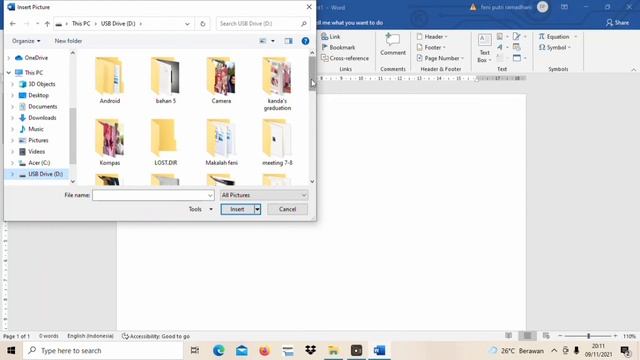Open Downloads in the navigation pane

[x=42, y=118]
